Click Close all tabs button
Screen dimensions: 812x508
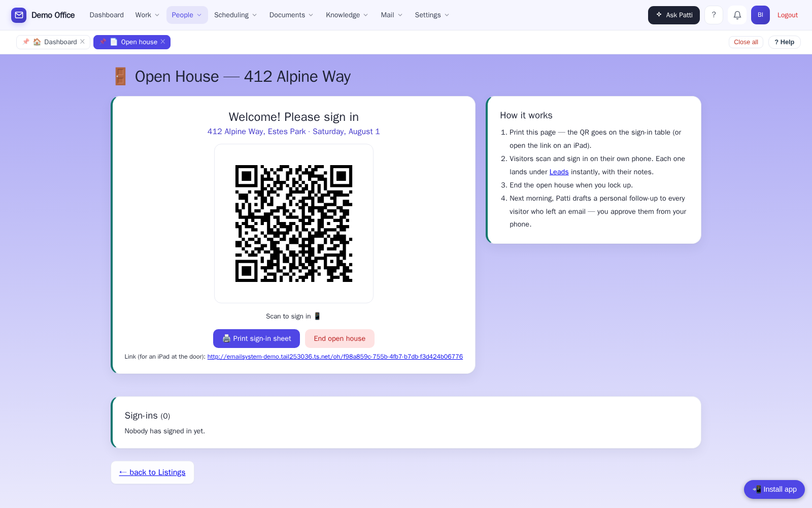(x=746, y=42)
